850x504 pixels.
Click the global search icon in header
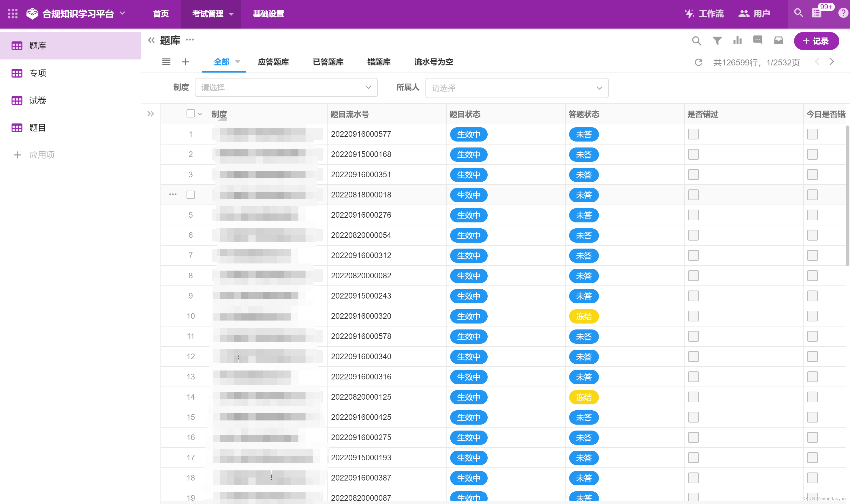point(798,13)
